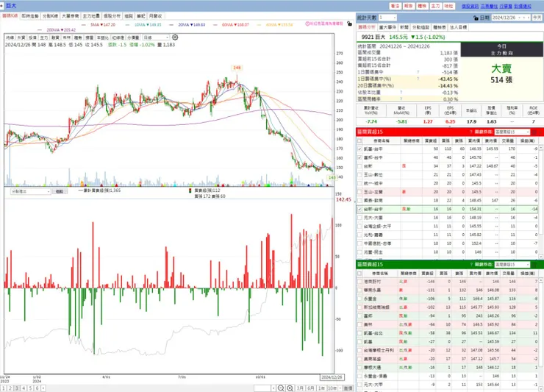
Task: Click page 1 button at bottom left
Action: pyautogui.click(x=4, y=388)
